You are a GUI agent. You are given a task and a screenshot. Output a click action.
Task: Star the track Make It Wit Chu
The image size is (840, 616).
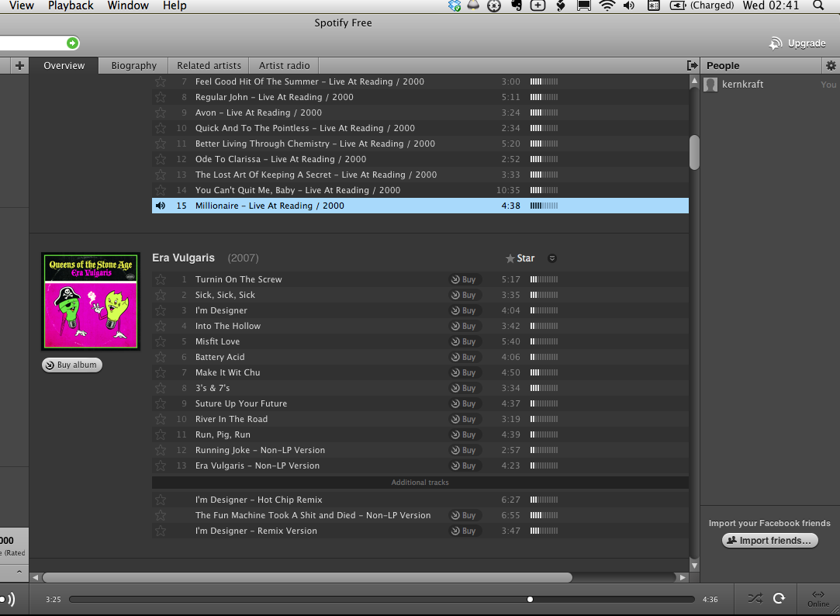[161, 372]
